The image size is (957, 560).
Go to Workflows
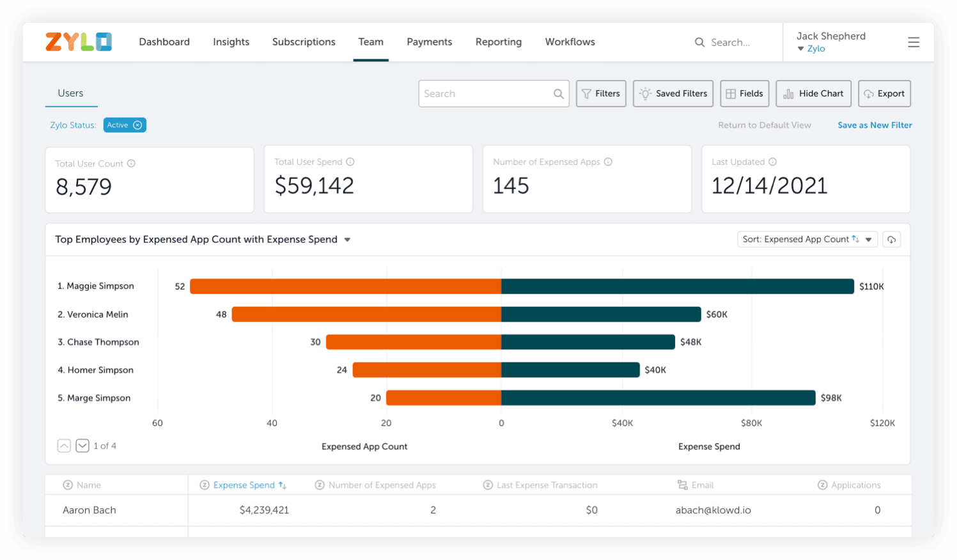click(570, 42)
